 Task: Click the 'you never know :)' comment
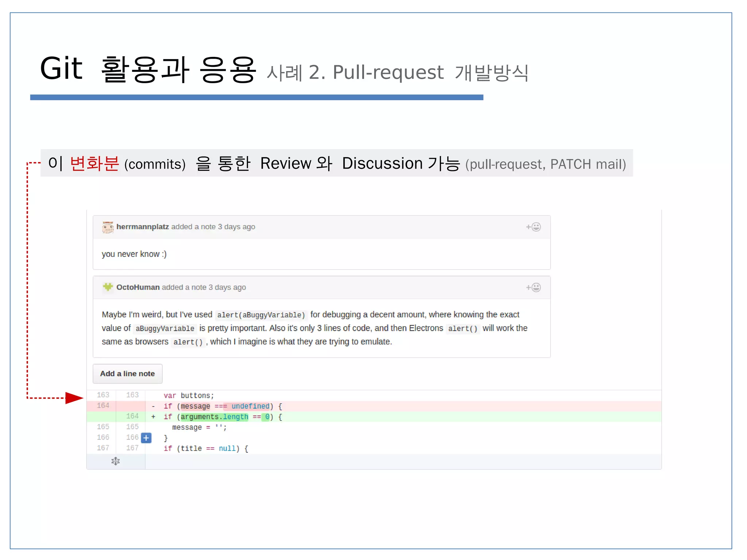134,254
